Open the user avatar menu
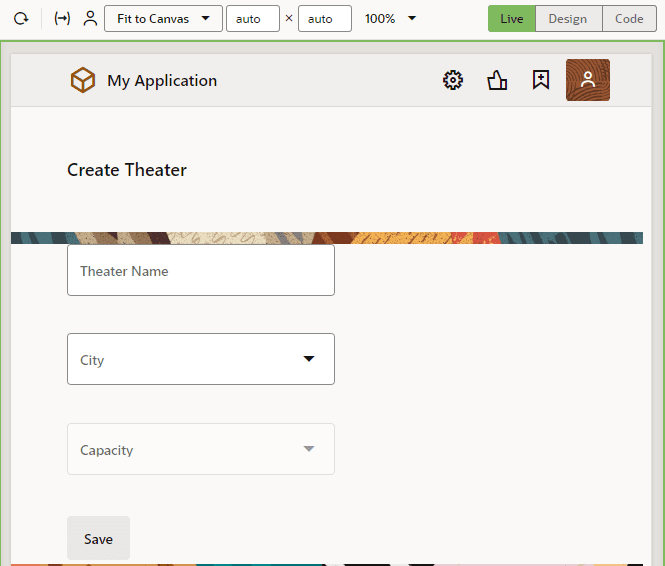Image resolution: width=665 pixels, height=566 pixels. click(x=588, y=80)
